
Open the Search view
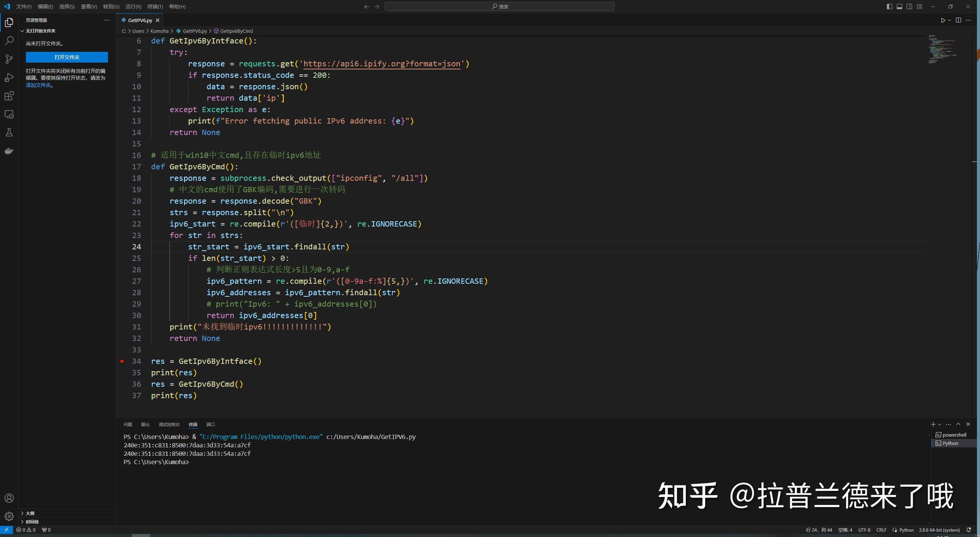click(x=9, y=41)
